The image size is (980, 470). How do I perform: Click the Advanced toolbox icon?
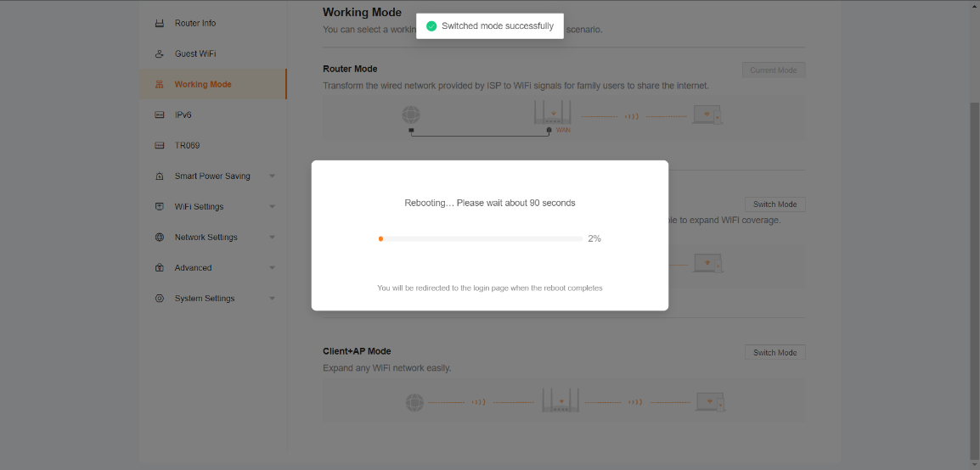(159, 268)
